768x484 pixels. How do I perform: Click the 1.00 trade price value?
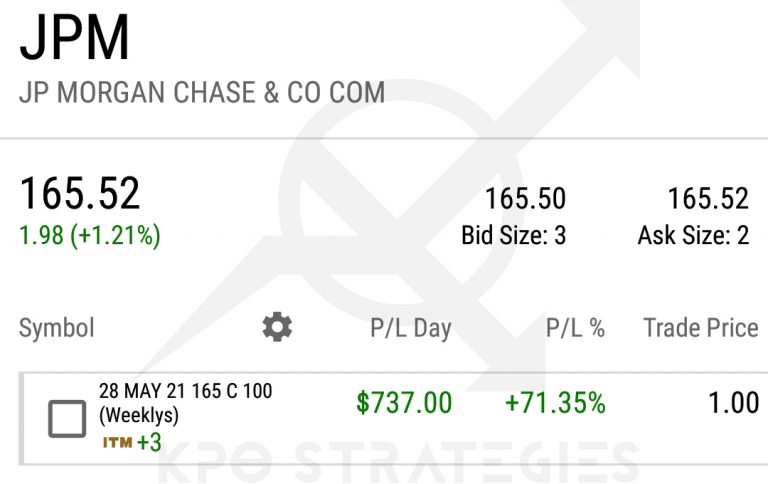(733, 403)
